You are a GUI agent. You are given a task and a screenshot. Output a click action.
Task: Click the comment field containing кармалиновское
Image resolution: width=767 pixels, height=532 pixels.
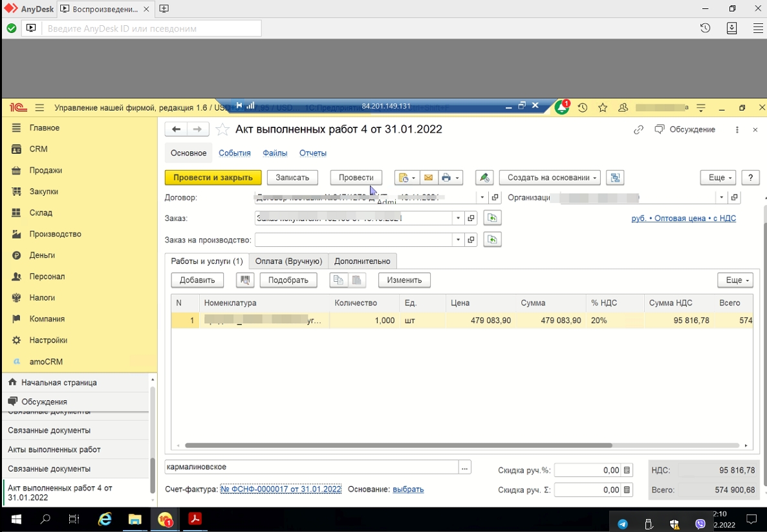click(x=310, y=467)
